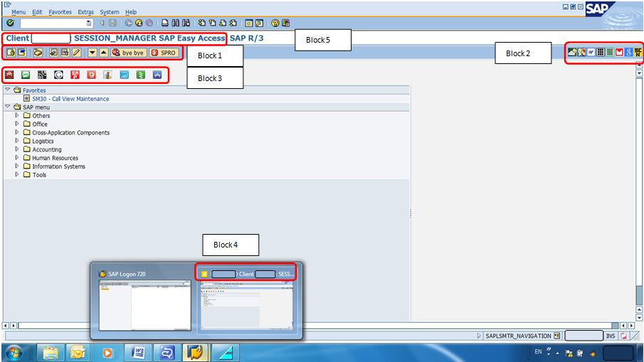This screenshot has height=362, width=644.
Task: Expand the Accounting folder
Action: click(17, 149)
